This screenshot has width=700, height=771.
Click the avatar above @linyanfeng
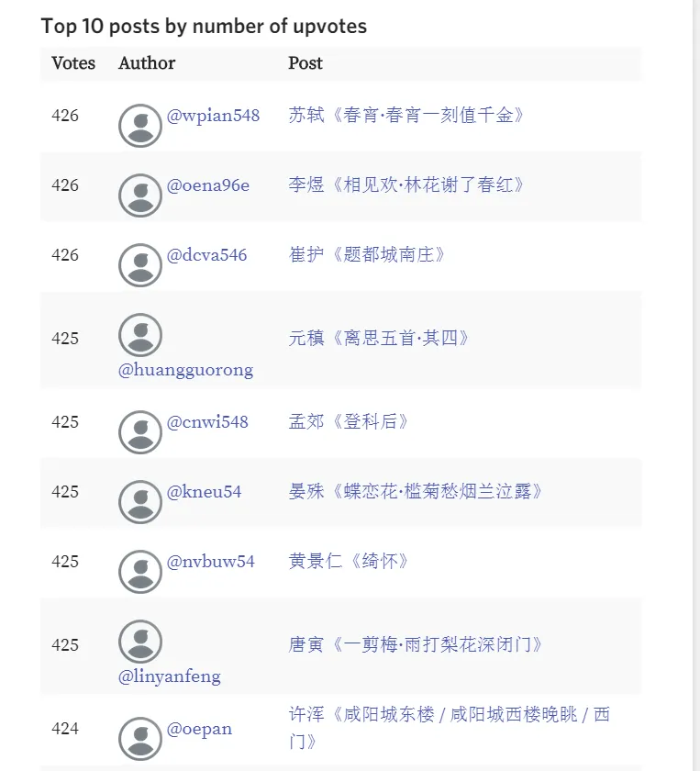(140, 642)
